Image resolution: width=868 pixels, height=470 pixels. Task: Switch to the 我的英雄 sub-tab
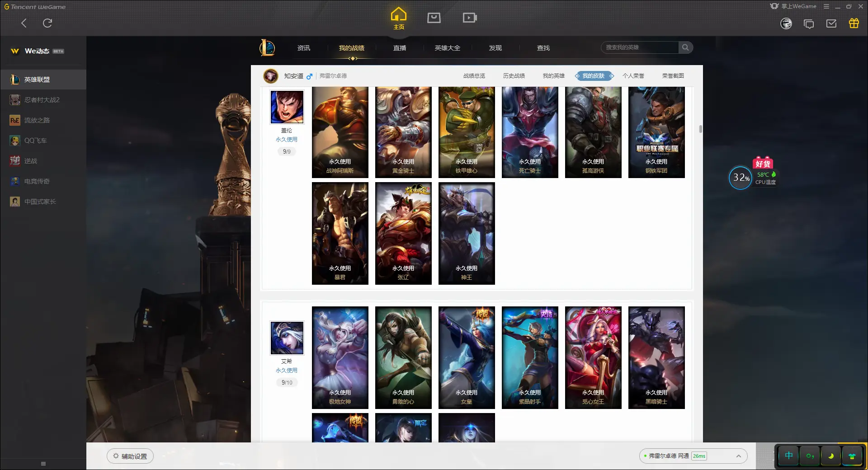tap(554, 76)
